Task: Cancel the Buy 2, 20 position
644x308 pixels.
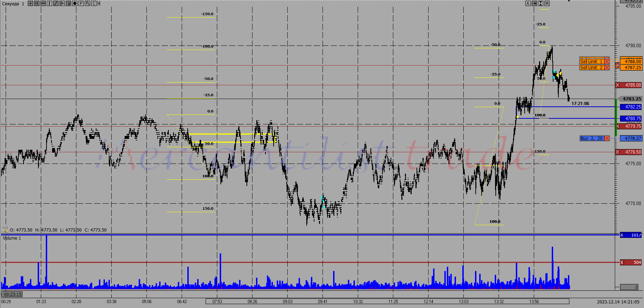Action: (607, 138)
